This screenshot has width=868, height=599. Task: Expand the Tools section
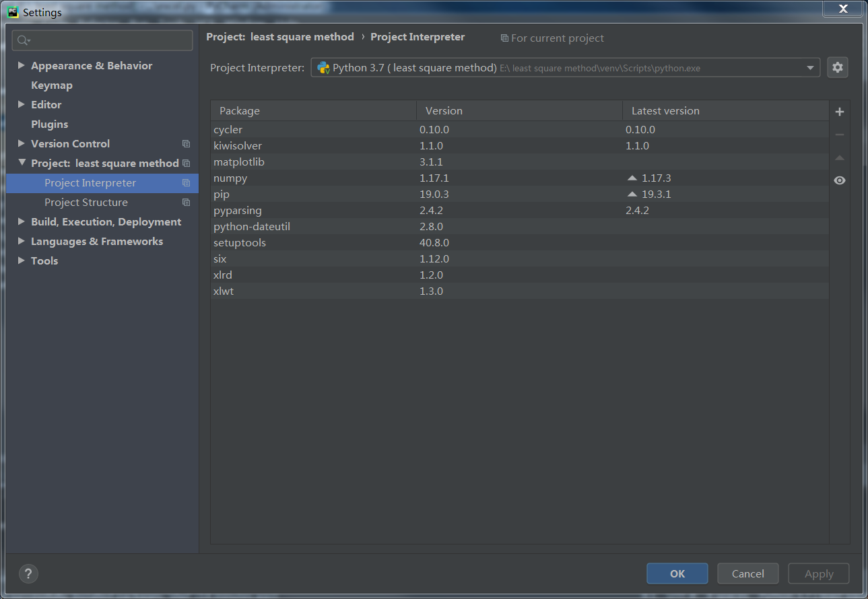tap(22, 260)
